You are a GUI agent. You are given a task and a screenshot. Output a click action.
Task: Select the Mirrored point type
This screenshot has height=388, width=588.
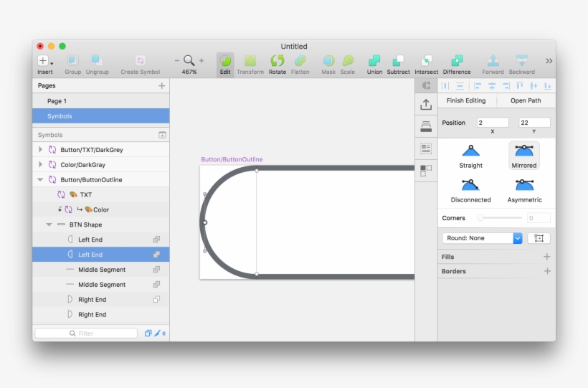524,156
